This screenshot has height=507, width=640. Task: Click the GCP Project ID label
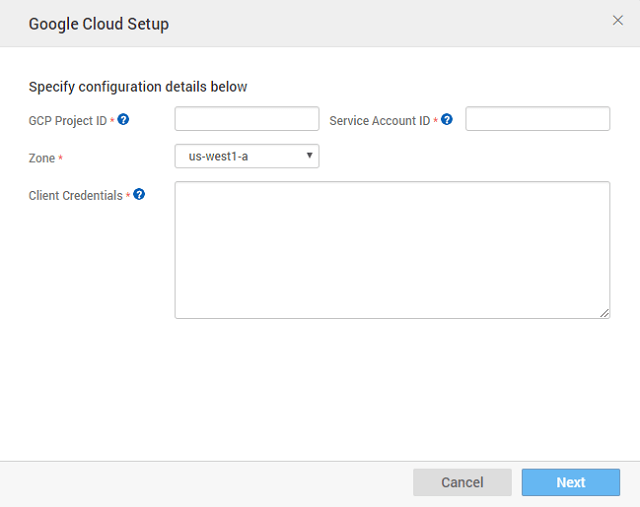[67, 121]
